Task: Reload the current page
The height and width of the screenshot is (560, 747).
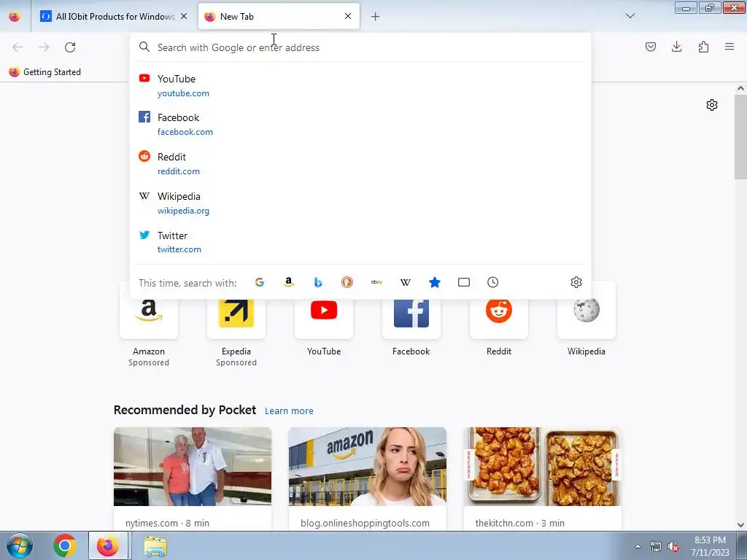Action: tap(70, 47)
